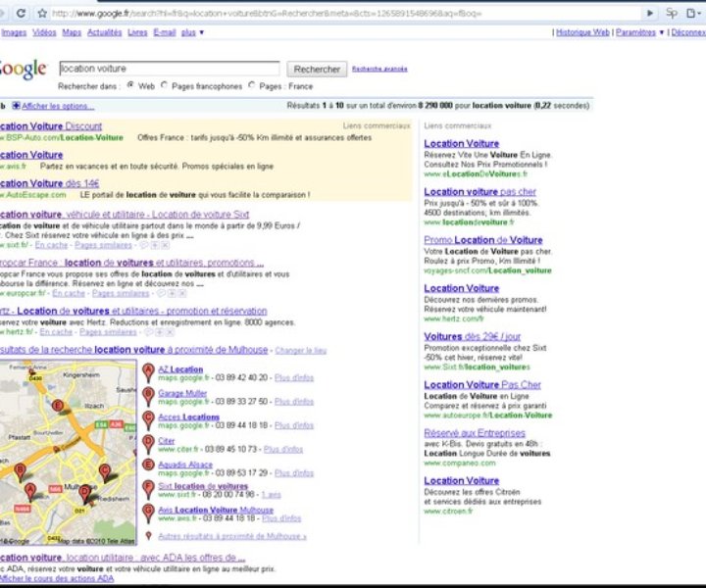This screenshot has width=706, height=588.
Task: Click map marker D beside Citer listing
Action: pyautogui.click(x=148, y=442)
